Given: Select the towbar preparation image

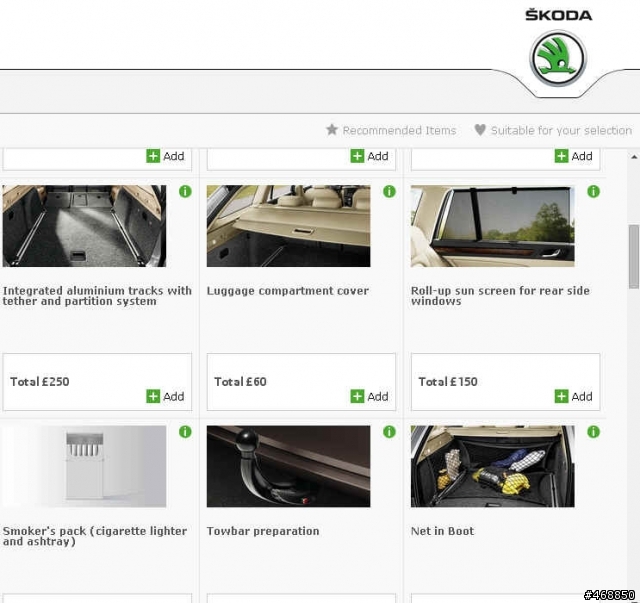Looking at the screenshot, I should point(289,466).
